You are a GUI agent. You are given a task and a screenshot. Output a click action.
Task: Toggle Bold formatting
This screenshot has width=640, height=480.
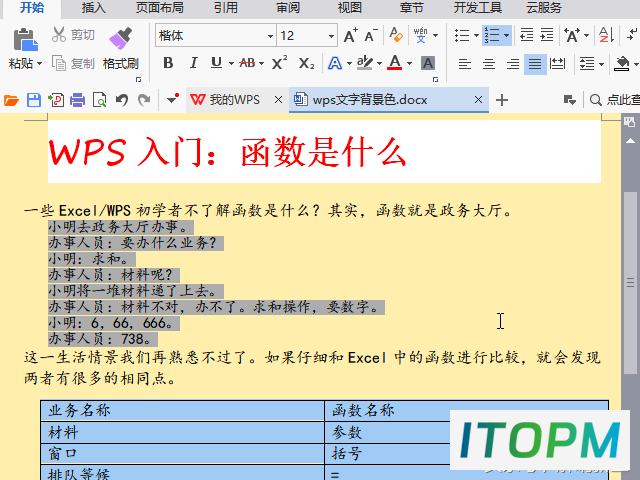coord(168,63)
